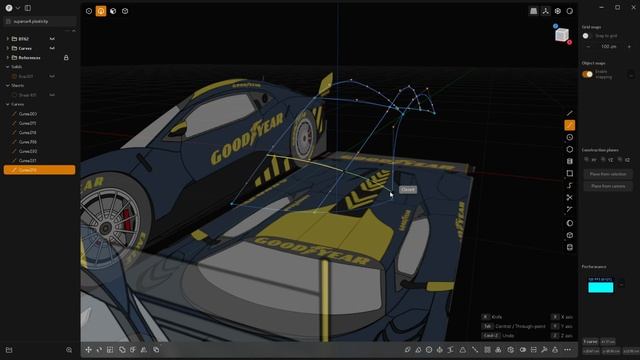Select the highlighted orange curve row
Viewport: 640px width, 360px height.
(40, 170)
